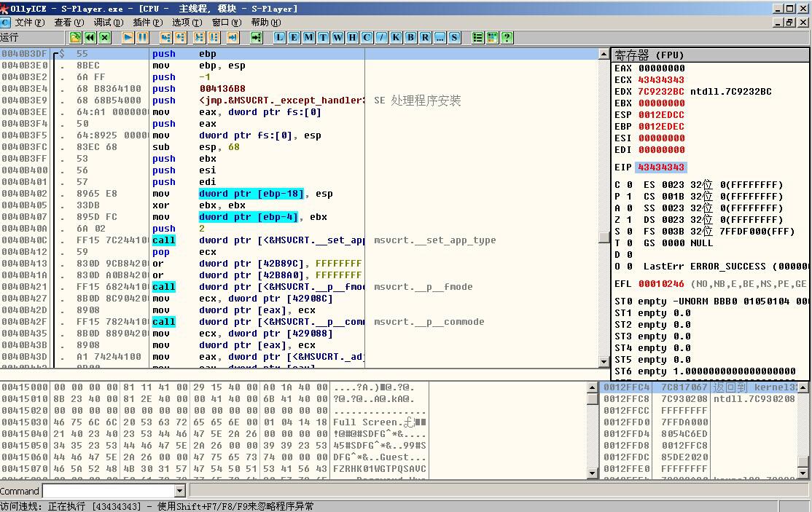Select the EFL value 00010246
The width and height of the screenshot is (812, 512).
click(661, 284)
